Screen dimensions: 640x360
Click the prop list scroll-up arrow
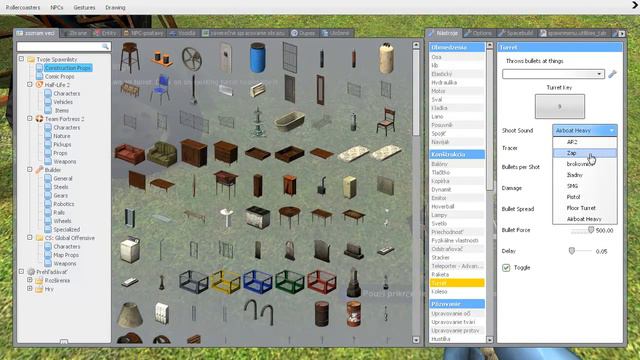[x=416, y=45]
